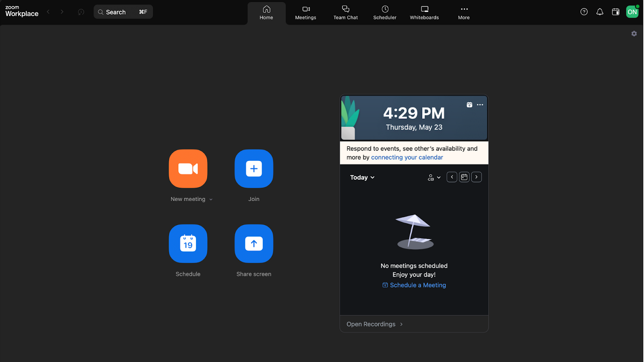Open the Today date dropdown

click(x=361, y=177)
